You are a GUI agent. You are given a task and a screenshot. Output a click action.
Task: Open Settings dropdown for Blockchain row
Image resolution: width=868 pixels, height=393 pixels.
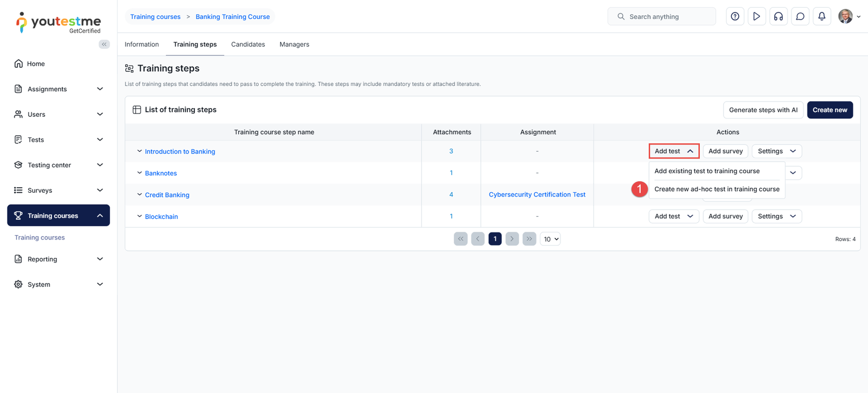776,216
